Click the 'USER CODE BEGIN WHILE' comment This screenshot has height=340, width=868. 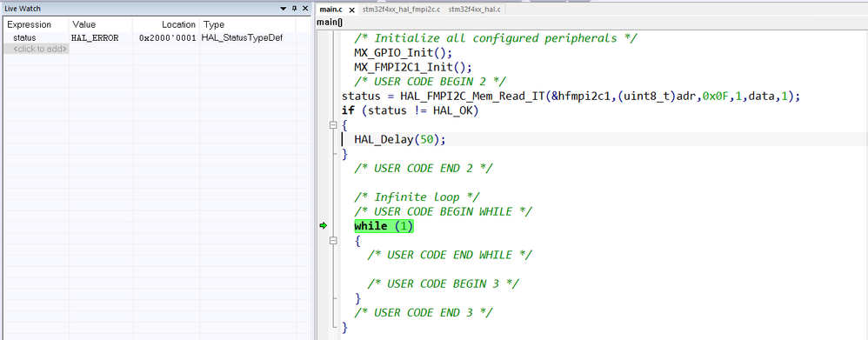click(x=444, y=211)
